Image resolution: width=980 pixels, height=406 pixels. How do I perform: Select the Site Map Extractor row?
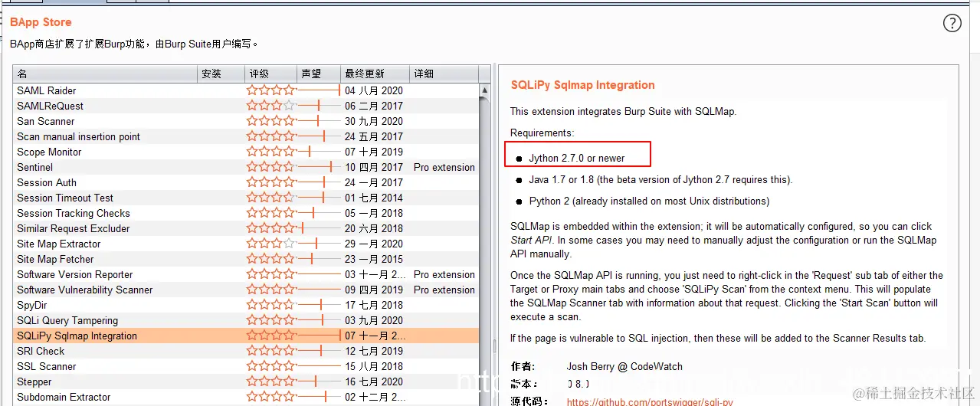[246, 244]
